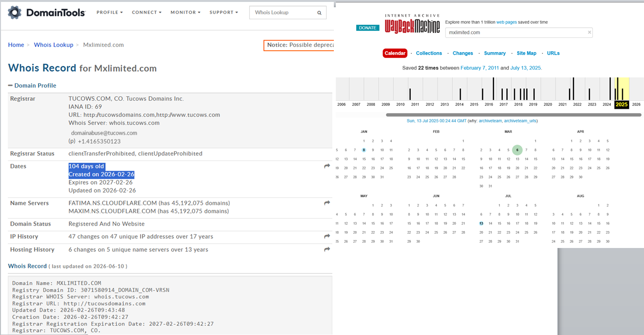Click 'Creation Date: 2026-02-26T09:42:27' line

click(x=70, y=317)
